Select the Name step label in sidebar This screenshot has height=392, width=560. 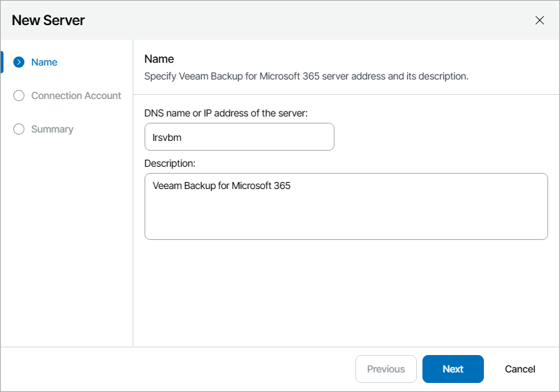coord(44,62)
